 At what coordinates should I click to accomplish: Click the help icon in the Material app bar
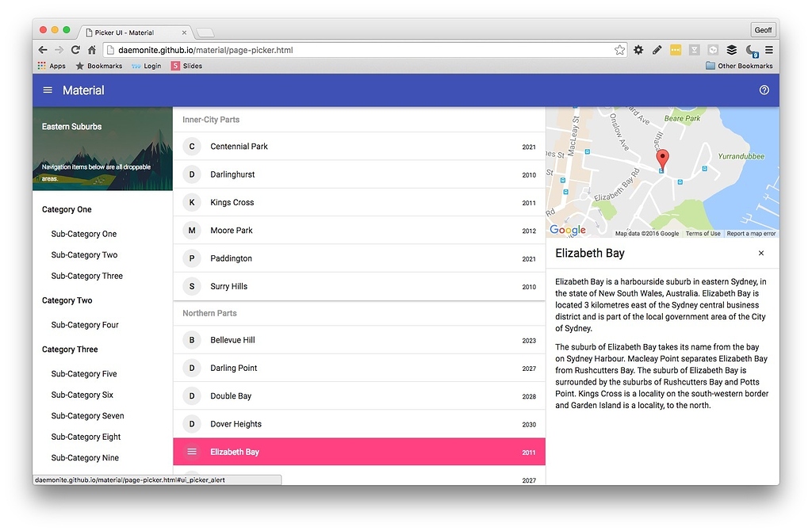coord(764,90)
